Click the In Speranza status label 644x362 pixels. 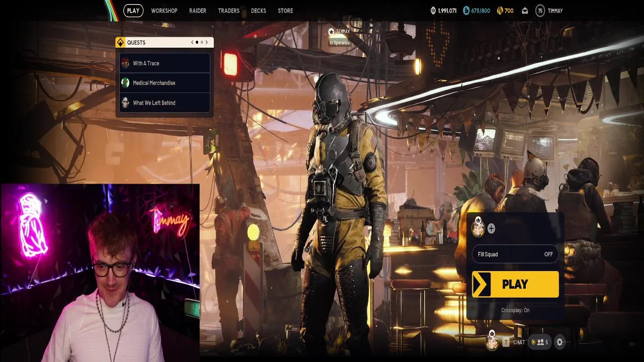[x=340, y=43]
